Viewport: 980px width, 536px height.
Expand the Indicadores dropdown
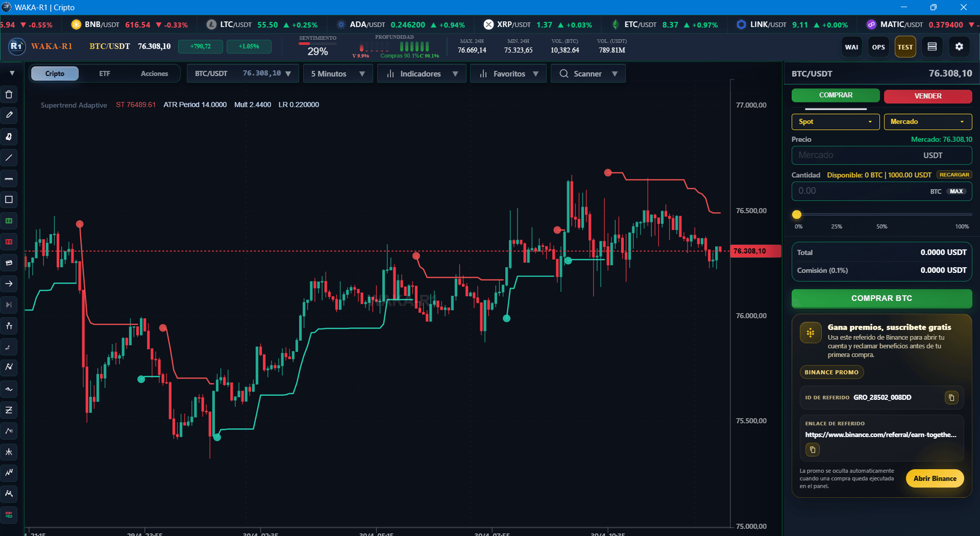pos(422,73)
